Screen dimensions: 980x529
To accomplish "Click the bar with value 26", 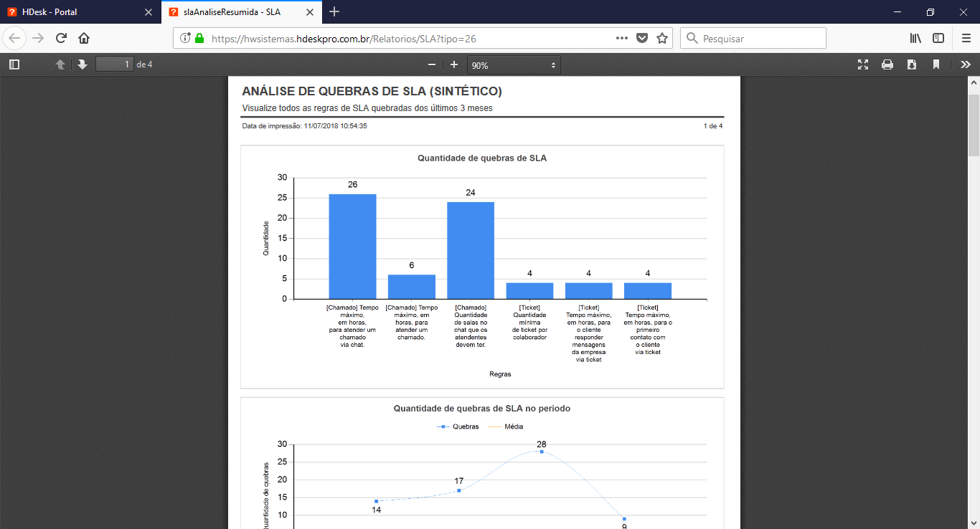I will pos(352,246).
